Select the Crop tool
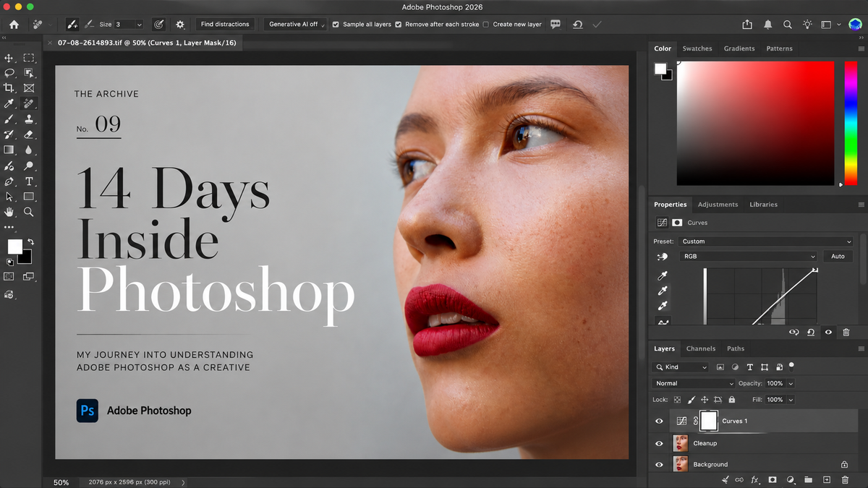Image resolution: width=868 pixels, height=488 pixels. tap(9, 88)
